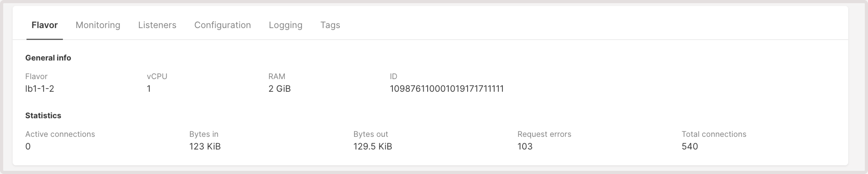This screenshot has width=868, height=174.
Task: Click the vCPU value showing 1
Action: [x=149, y=89]
